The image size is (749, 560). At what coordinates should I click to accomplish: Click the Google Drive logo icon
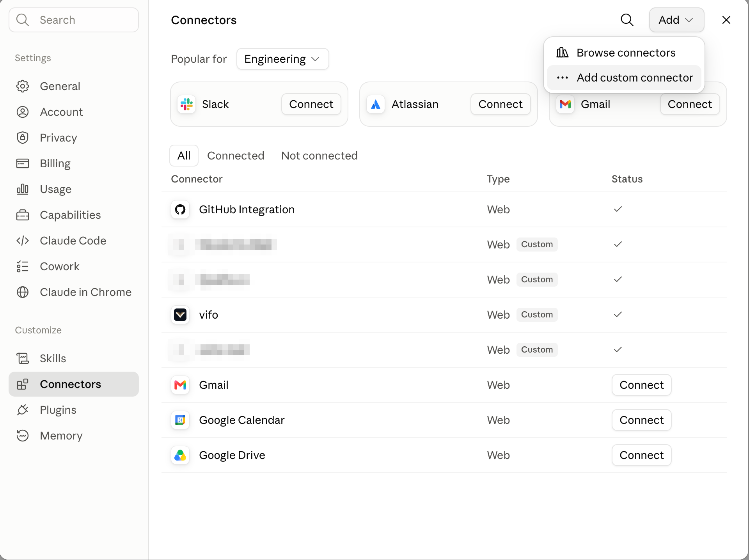click(x=180, y=455)
